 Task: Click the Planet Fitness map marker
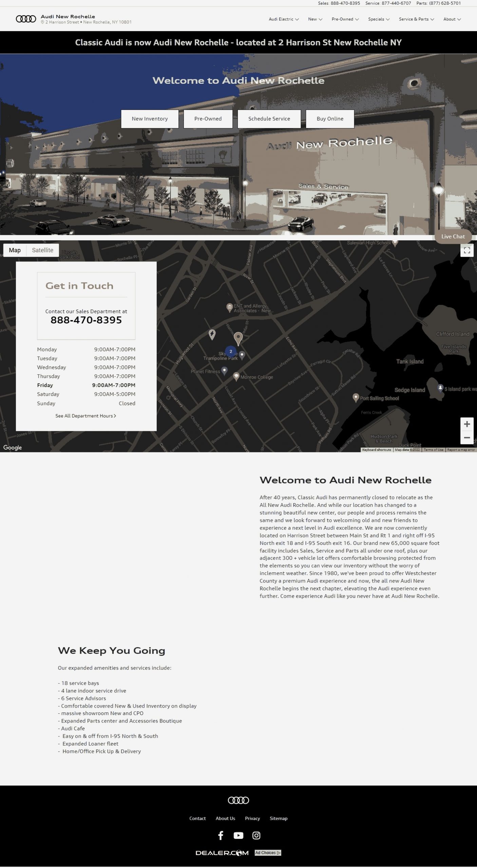tap(224, 371)
